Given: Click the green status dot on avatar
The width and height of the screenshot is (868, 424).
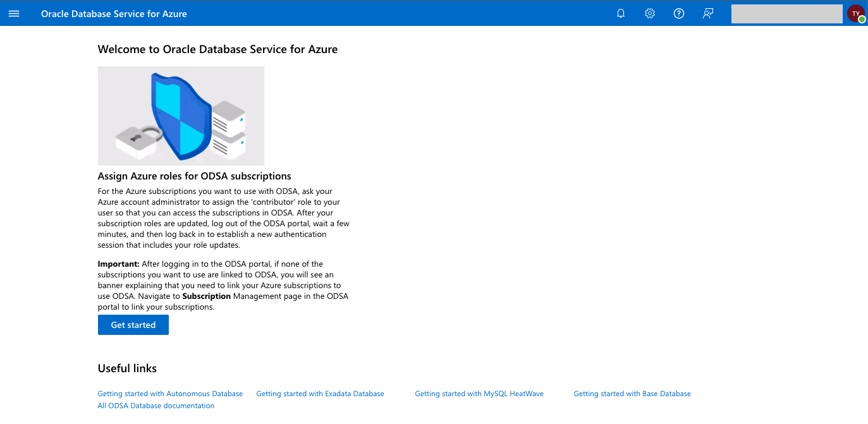Looking at the screenshot, I should point(862,20).
